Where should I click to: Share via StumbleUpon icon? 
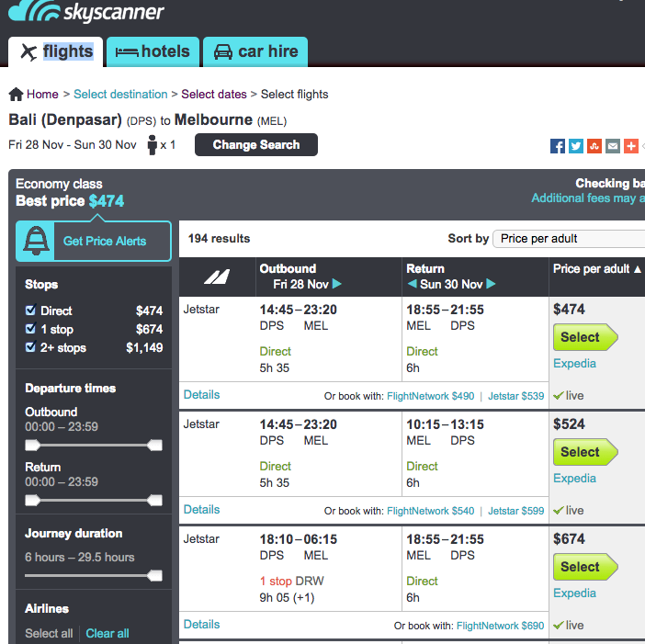pos(594,146)
